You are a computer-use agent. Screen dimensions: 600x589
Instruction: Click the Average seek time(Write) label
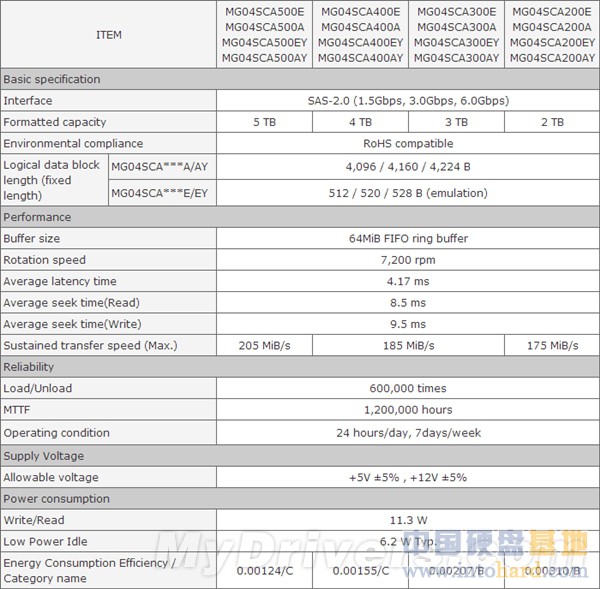[x=72, y=324]
